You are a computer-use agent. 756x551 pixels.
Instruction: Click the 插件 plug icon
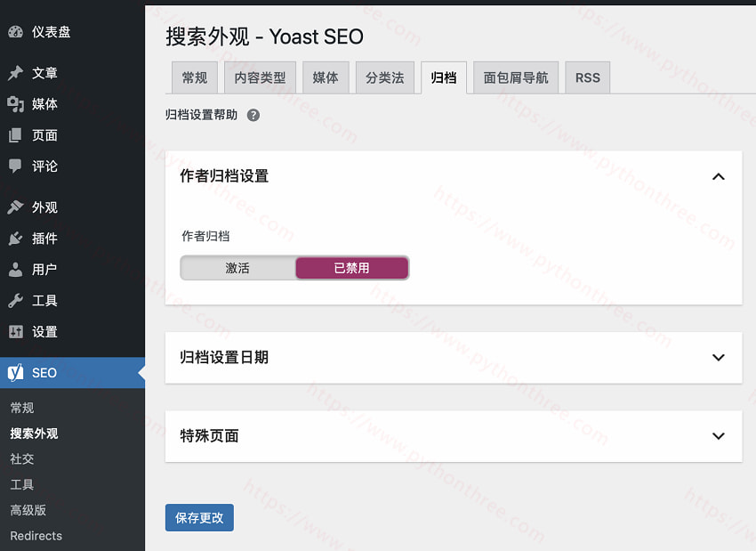click(x=15, y=238)
